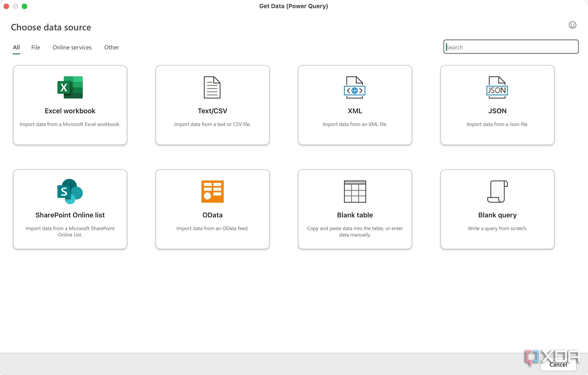Open the SharePoint Online list icon
This screenshot has height=375, width=588.
(70, 191)
